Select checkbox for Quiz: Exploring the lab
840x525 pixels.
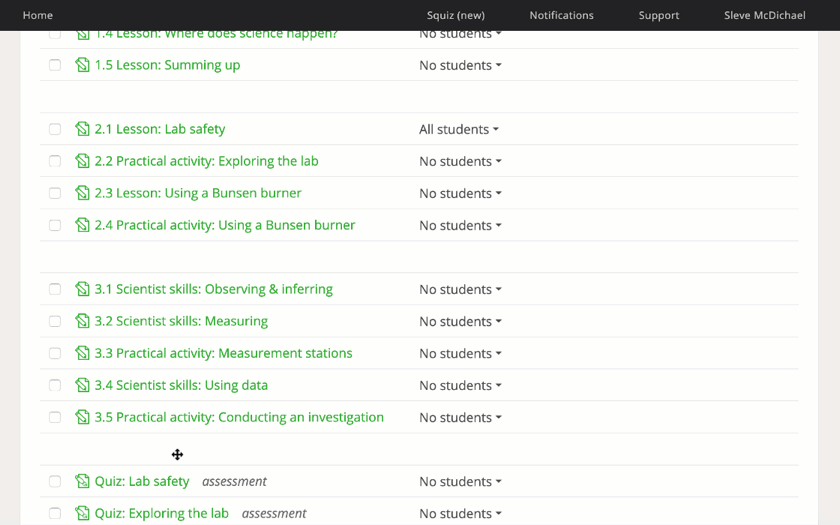[x=55, y=513]
